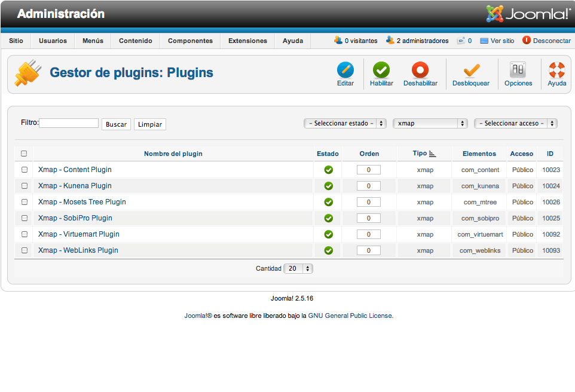
Task: Open the Xmap - Content Plugin link
Action: [75, 170]
